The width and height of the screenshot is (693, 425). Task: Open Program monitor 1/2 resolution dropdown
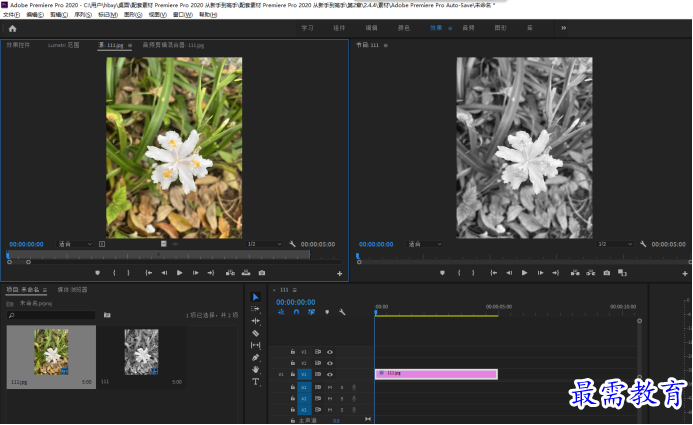[x=615, y=244]
